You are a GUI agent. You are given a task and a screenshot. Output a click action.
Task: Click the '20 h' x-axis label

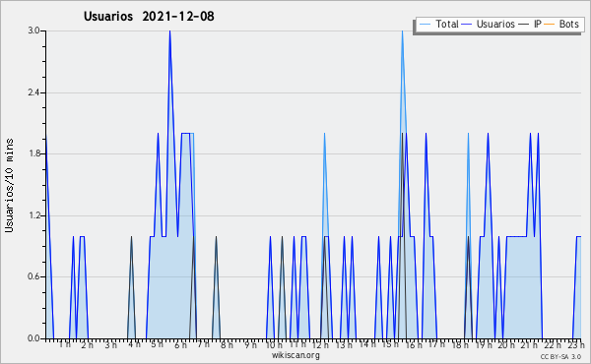click(x=507, y=344)
